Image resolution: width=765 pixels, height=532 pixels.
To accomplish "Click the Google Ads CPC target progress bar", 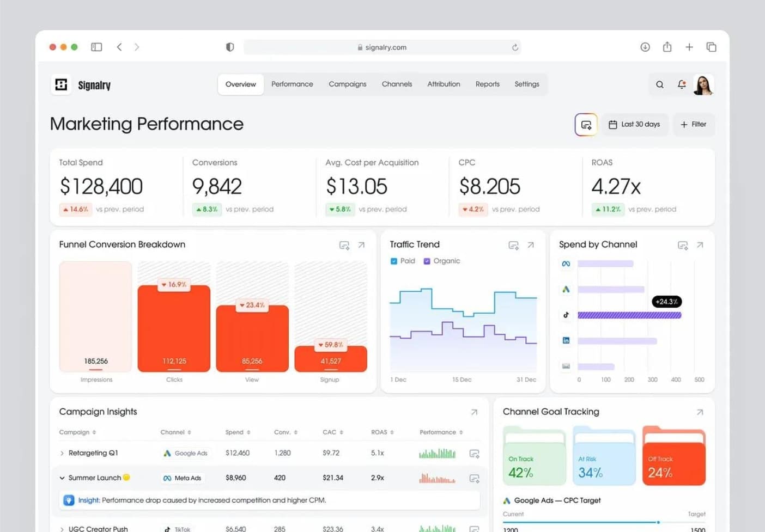I will pyautogui.click(x=604, y=522).
